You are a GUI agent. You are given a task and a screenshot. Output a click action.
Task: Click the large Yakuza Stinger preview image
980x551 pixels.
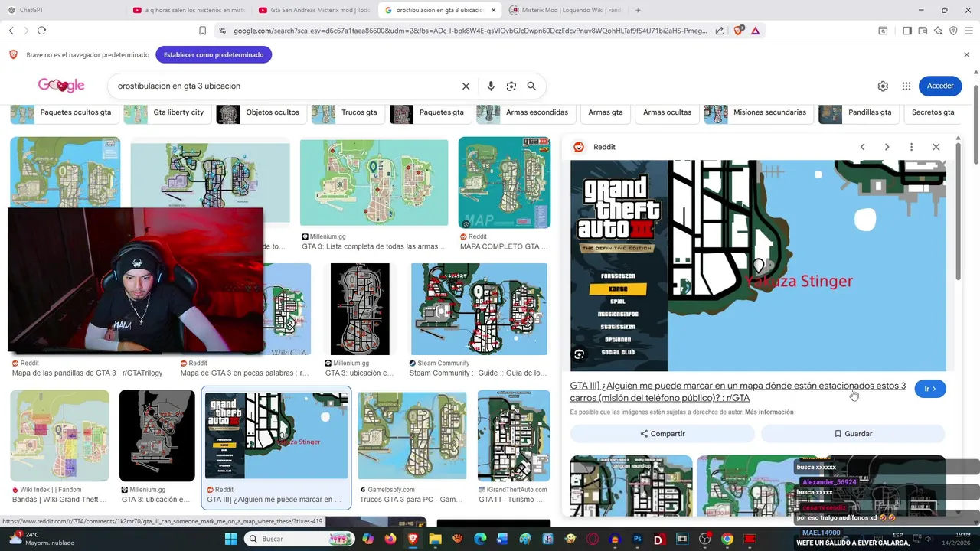point(758,266)
